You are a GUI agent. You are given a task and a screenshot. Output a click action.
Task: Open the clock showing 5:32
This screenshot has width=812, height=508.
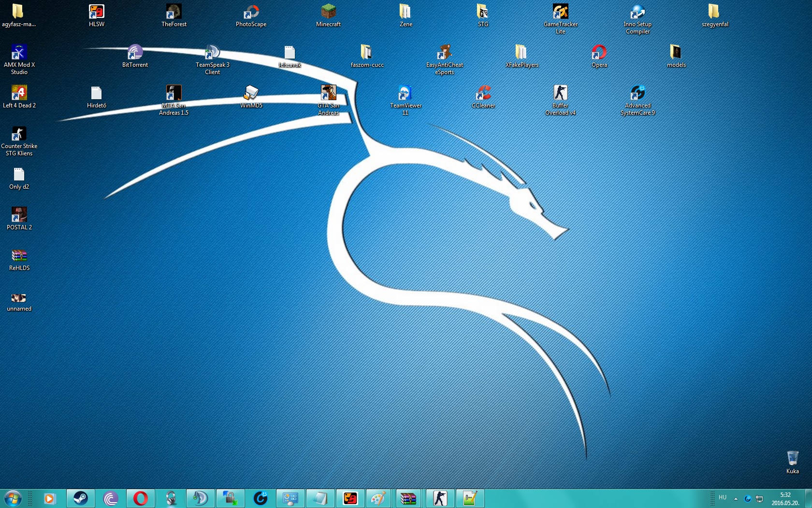coord(785,499)
